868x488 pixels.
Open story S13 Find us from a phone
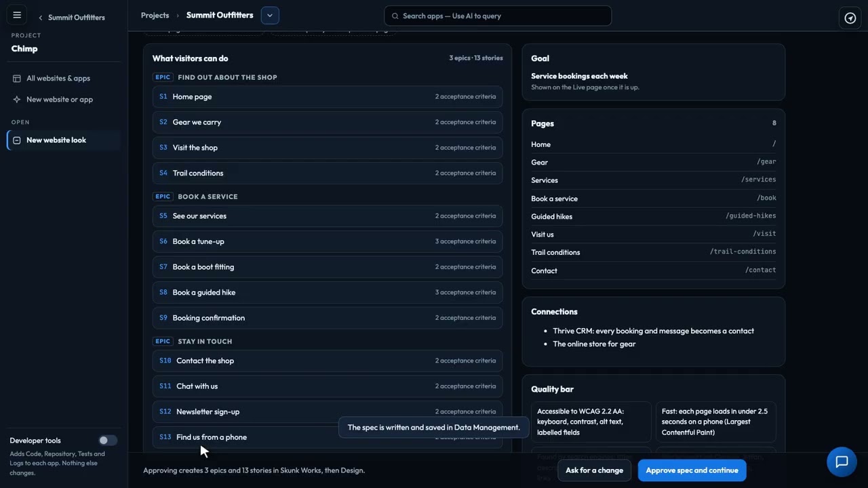tap(328, 437)
